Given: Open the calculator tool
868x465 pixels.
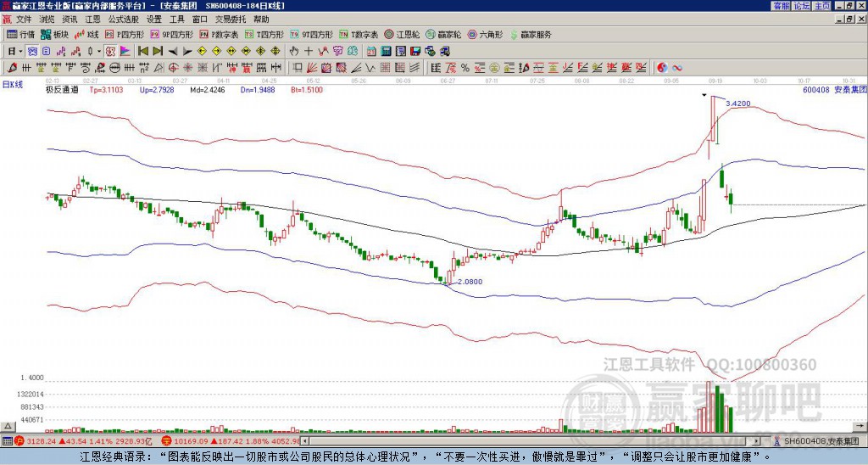Looking at the screenshot, I should click(x=386, y=51).
